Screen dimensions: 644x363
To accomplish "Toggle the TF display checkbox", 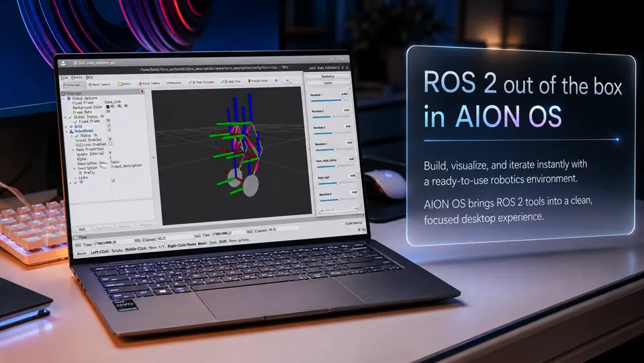I will coord(113,180).
